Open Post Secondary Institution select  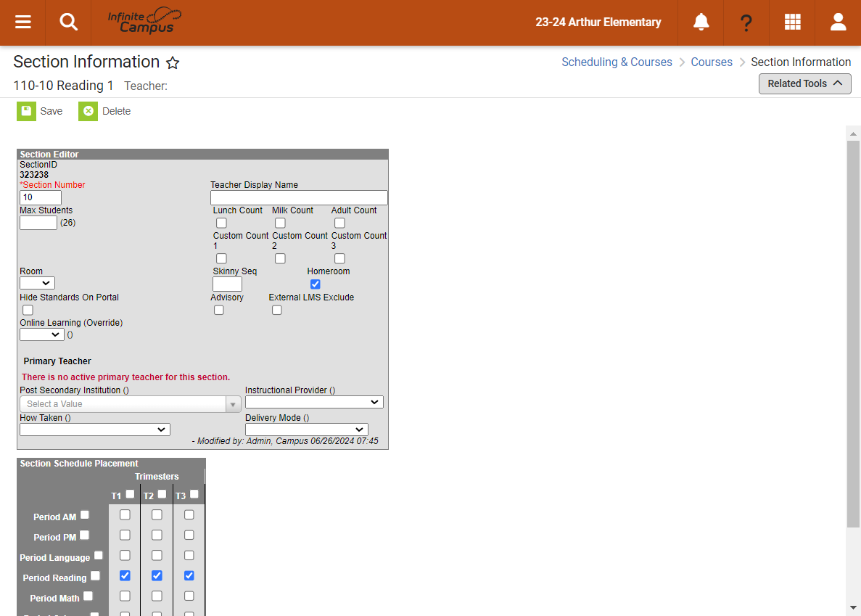[130, 404]
